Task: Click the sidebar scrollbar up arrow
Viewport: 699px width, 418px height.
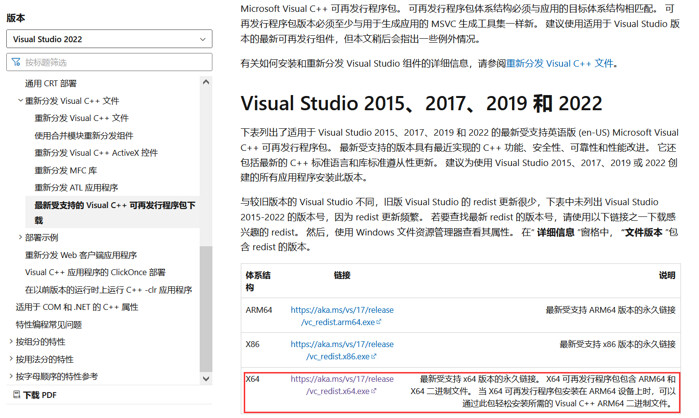Action: tap(206, 82)
